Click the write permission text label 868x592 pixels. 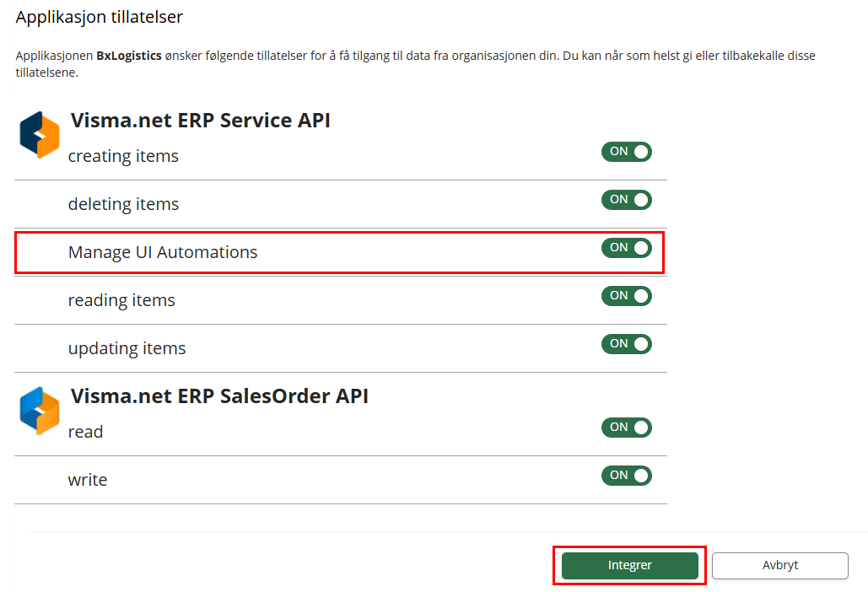coord(88,480)
